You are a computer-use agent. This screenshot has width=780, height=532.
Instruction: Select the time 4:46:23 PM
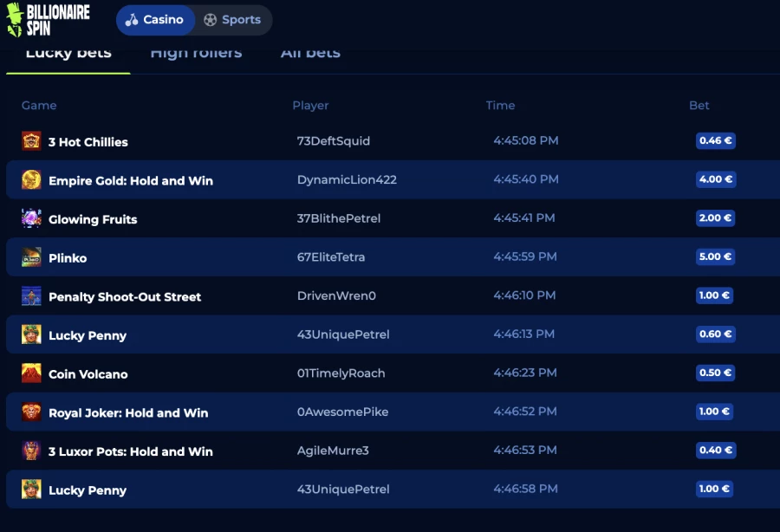tap(525, 373)
